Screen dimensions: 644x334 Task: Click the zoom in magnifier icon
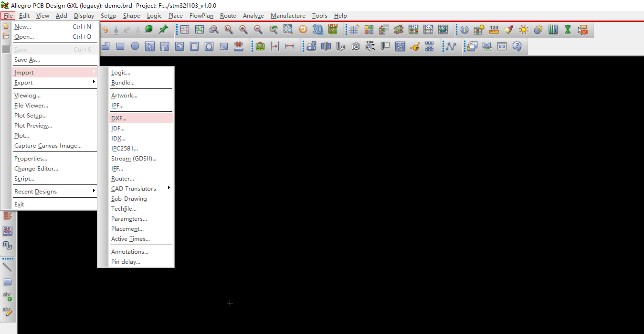point(243,30)
